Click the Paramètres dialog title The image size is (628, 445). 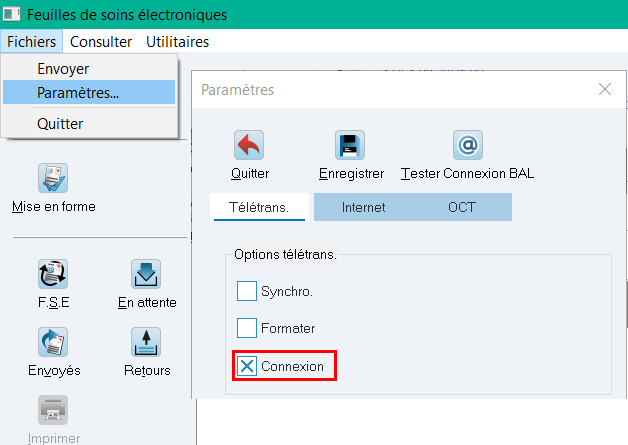point(238,90)
